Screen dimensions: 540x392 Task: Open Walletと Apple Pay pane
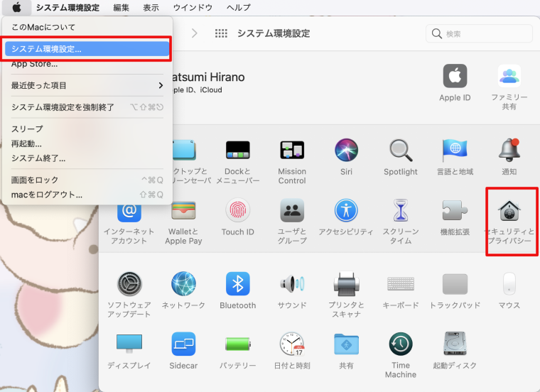[183, 222]
